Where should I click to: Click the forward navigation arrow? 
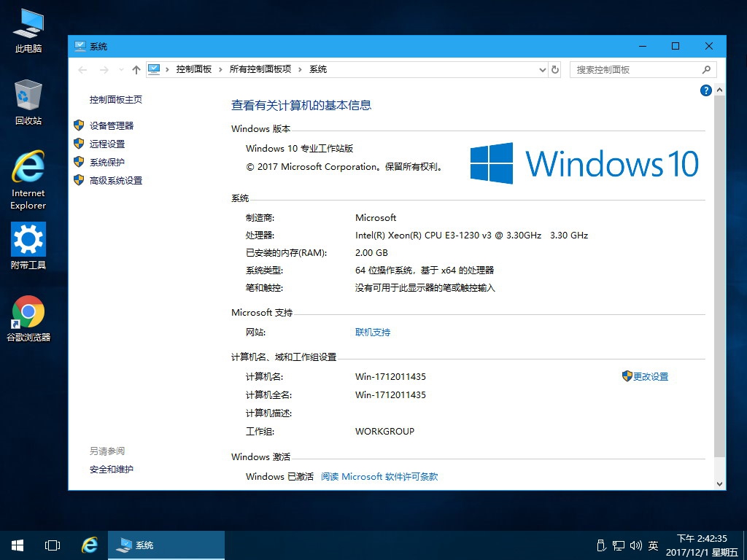(x=104, y=70)
